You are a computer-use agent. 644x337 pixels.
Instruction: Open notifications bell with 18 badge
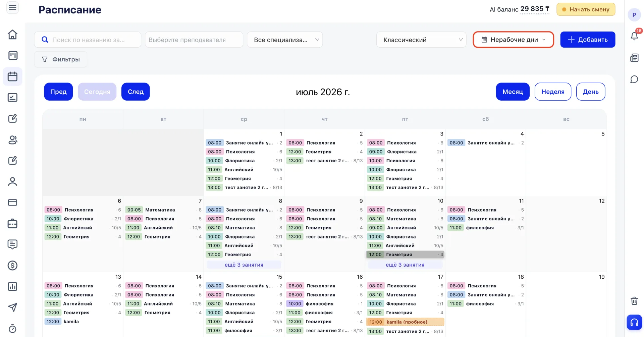(x=634, y=35)
